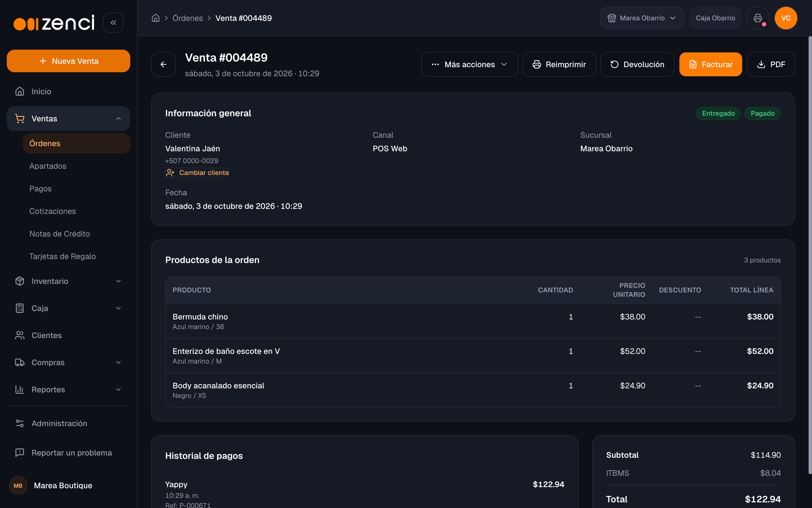Click the PRECIO UNITARIO column header

pyautogui.click(x=629, y=290)
